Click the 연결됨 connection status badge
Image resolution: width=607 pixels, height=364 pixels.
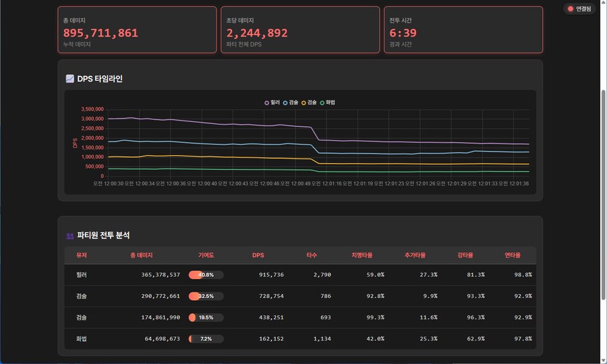(579, 9)
